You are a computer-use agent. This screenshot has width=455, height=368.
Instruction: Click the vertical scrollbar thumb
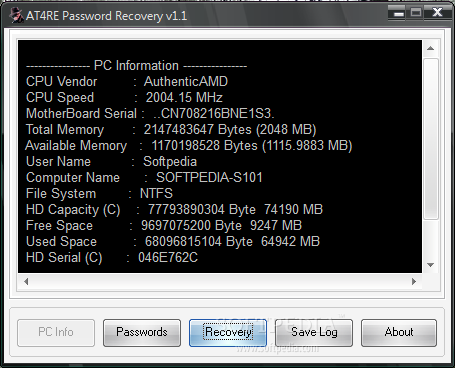[x=431, y=139]
